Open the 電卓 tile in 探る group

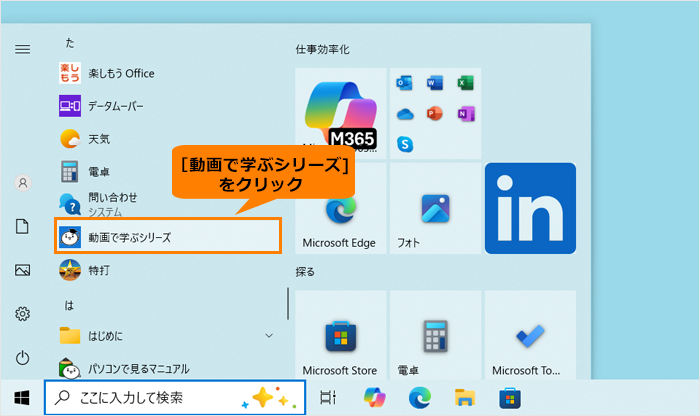[435, 335]
